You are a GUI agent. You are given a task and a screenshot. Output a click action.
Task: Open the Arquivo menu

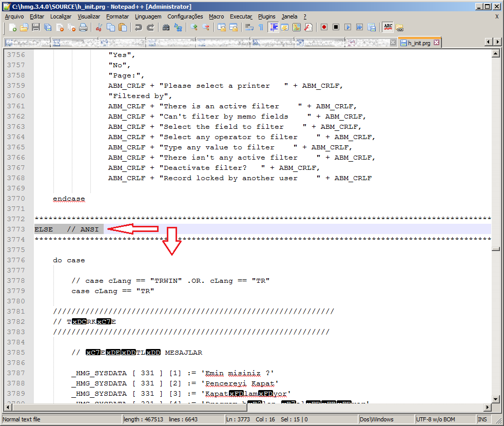14,16
